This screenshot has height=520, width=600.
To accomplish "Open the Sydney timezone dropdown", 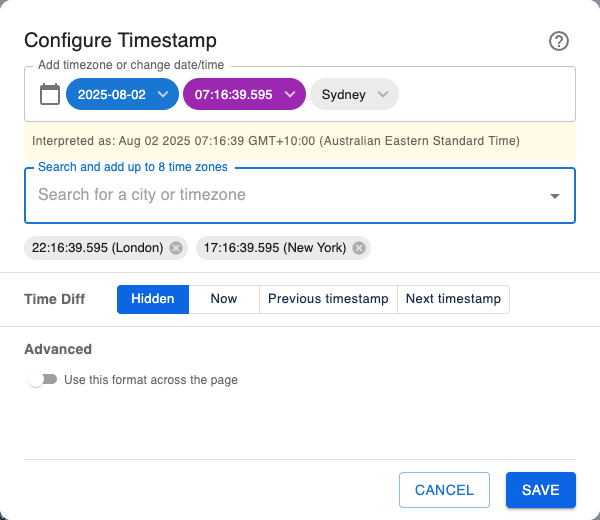I will [354, 94].
